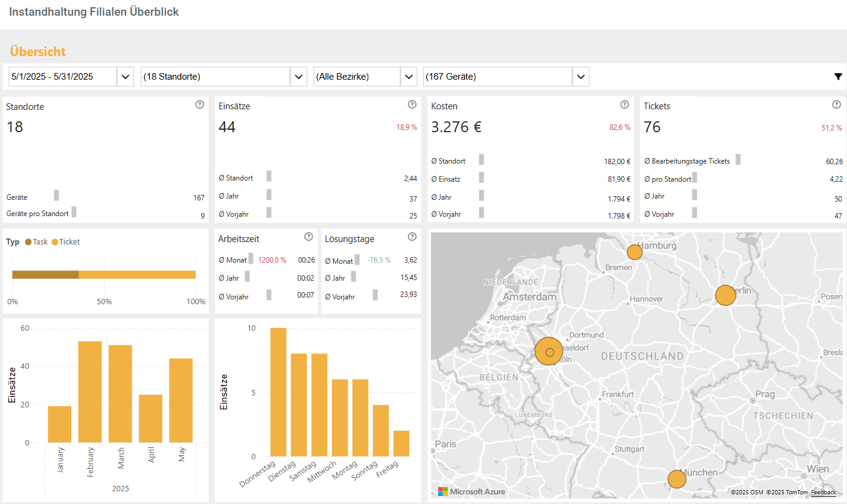
Task: Click the date range field 5/1/2025 - 5/31/2025
Action: [63, 77]
